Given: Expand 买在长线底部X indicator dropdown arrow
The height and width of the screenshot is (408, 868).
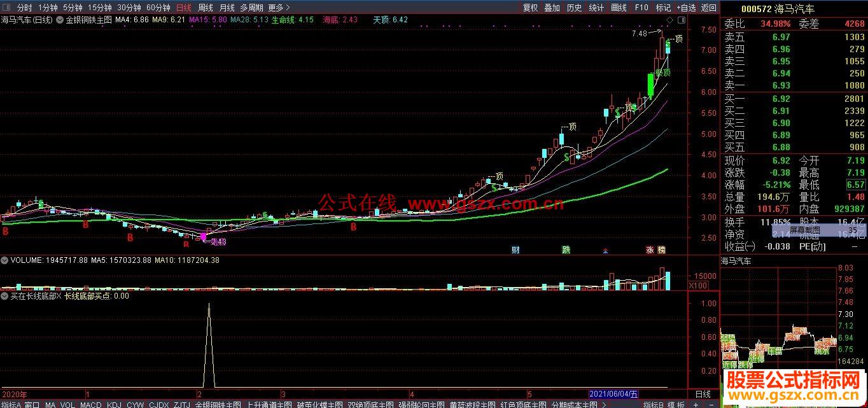Looking at the screenshot, I should point(5,296).
